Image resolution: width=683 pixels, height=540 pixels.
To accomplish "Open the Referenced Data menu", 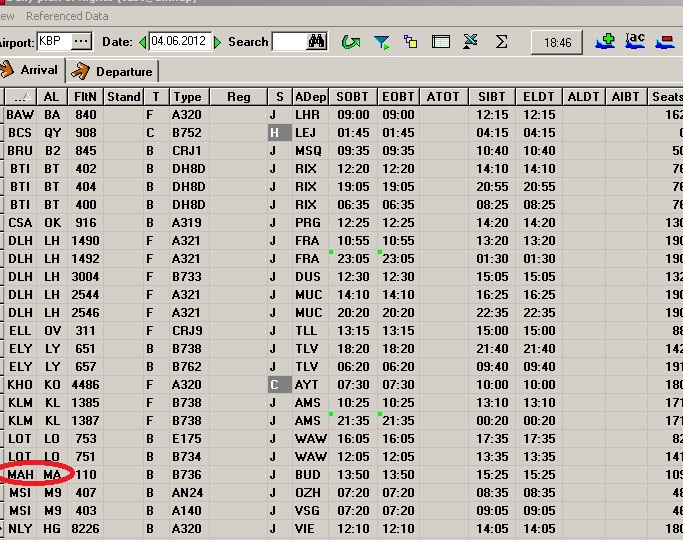I will coord(67,16).
